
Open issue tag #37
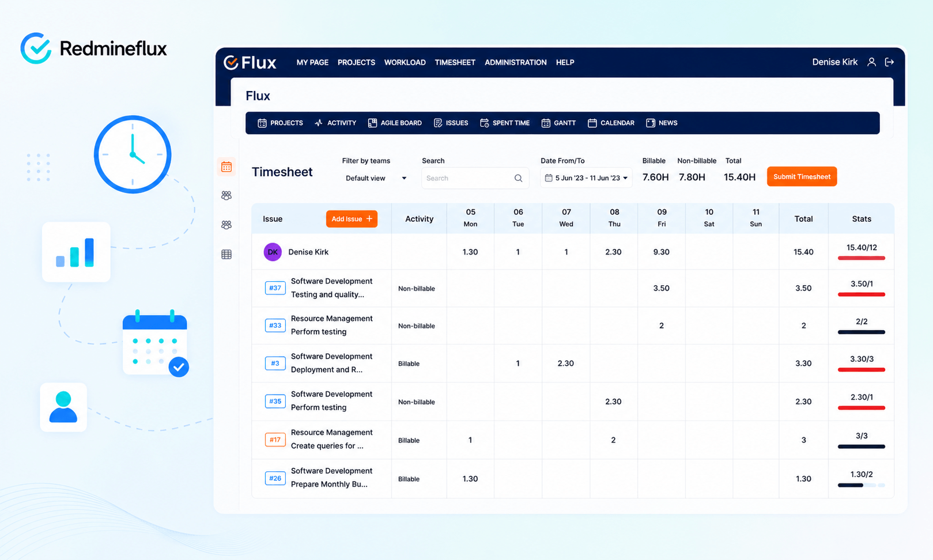click(275, 288)
